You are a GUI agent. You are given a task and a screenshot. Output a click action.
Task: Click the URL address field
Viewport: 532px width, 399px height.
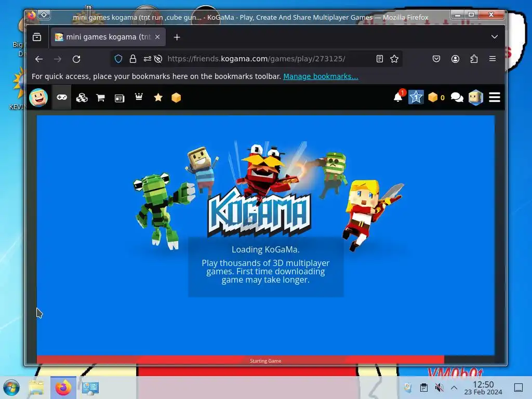(x=256, y=59)
